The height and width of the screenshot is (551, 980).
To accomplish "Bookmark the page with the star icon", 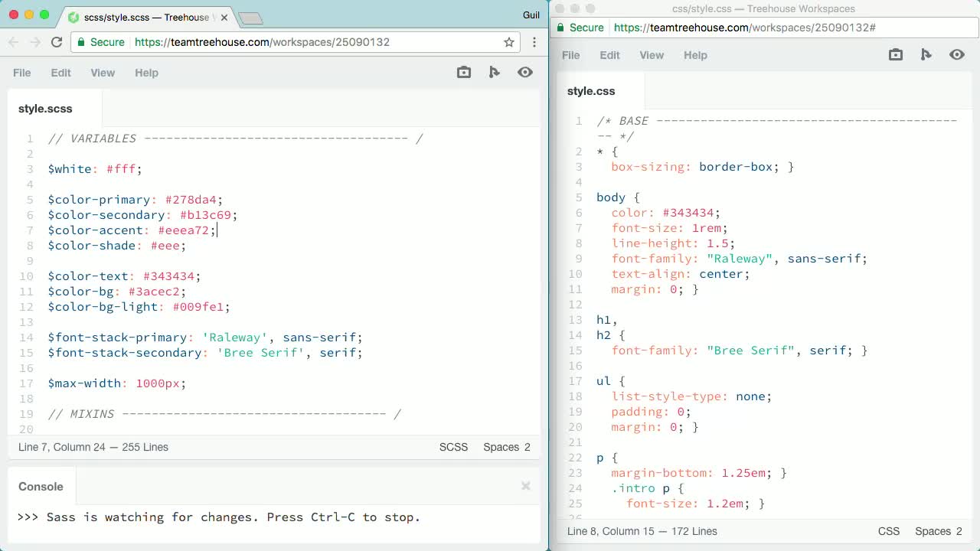I will click(509, 42).
